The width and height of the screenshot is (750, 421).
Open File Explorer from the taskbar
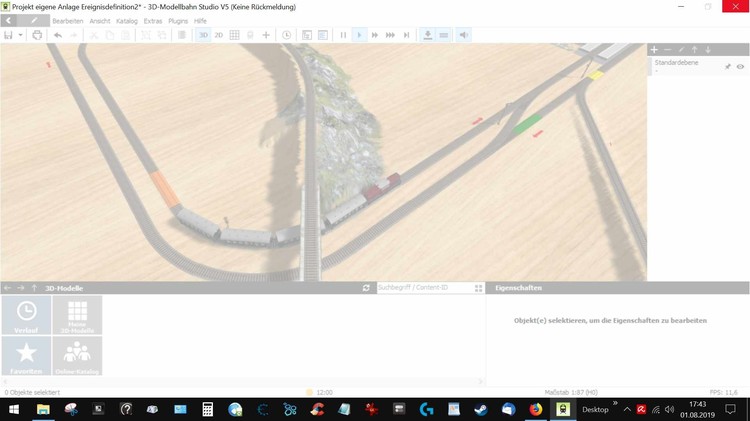(x=43, y=410)
